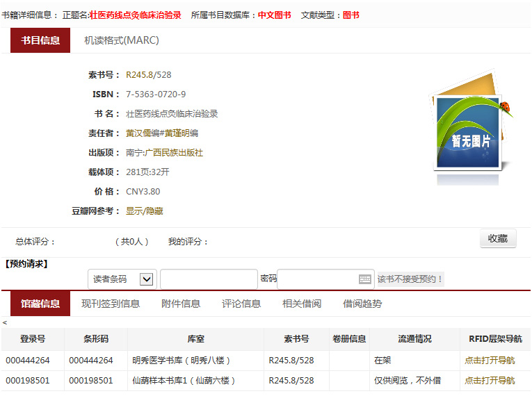Screen dimensions: 532x396
Task: Open publisher link 南宁:广西民族出版社
Action: pyautogui.click(x=164, y=153)
